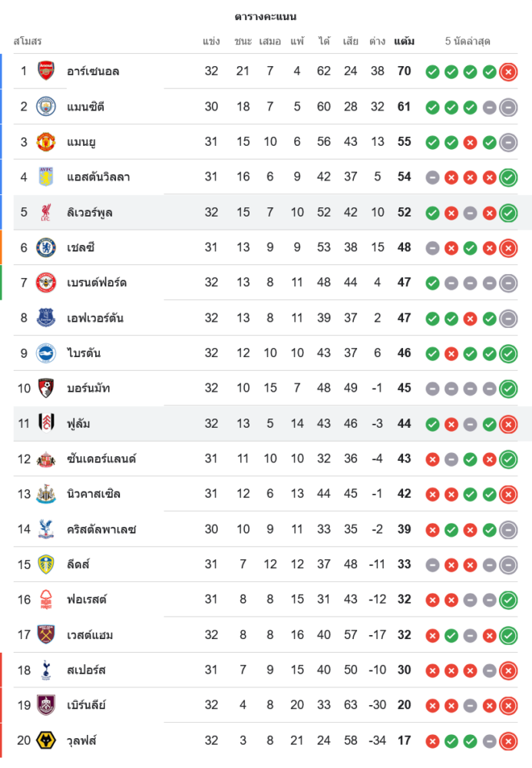
Task: Select the ฟูแล่ม team row name
Action: (79, 423)
